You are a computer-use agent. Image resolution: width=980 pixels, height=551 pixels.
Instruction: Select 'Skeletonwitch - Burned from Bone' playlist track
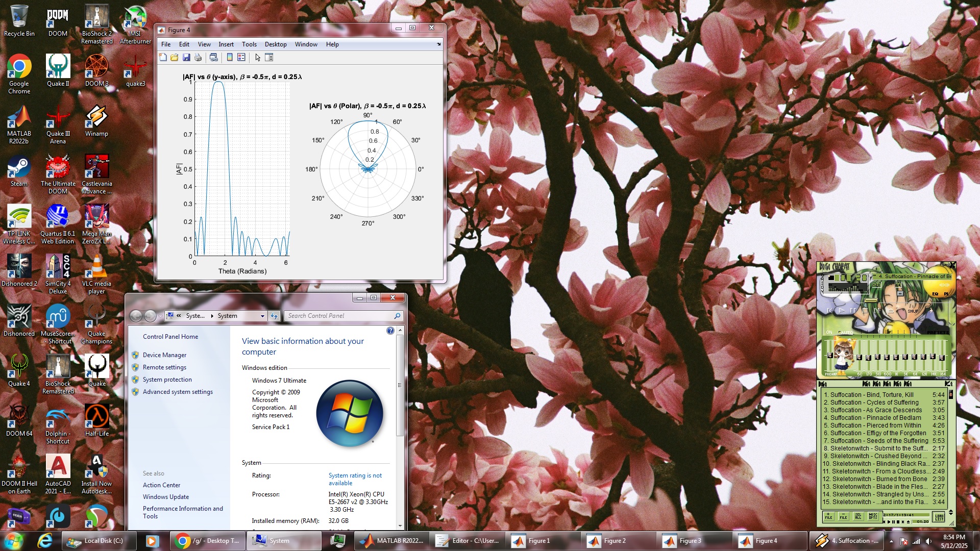(x=884, y=479)
